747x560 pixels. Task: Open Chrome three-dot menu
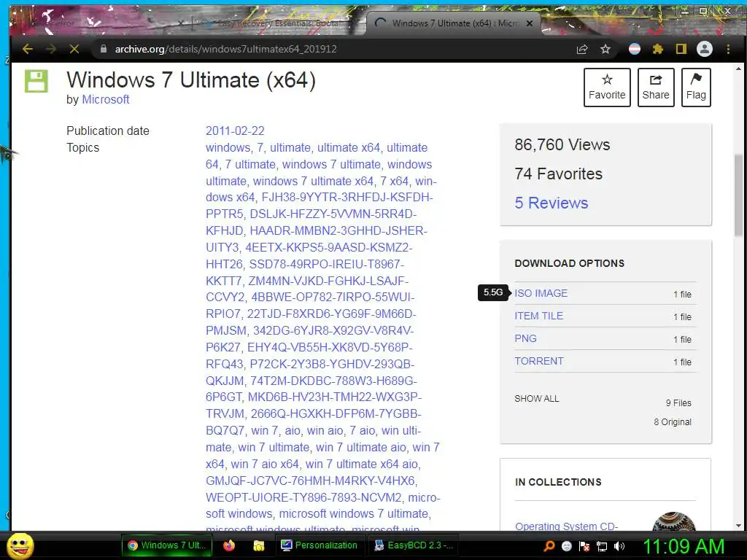coord(728,49)
